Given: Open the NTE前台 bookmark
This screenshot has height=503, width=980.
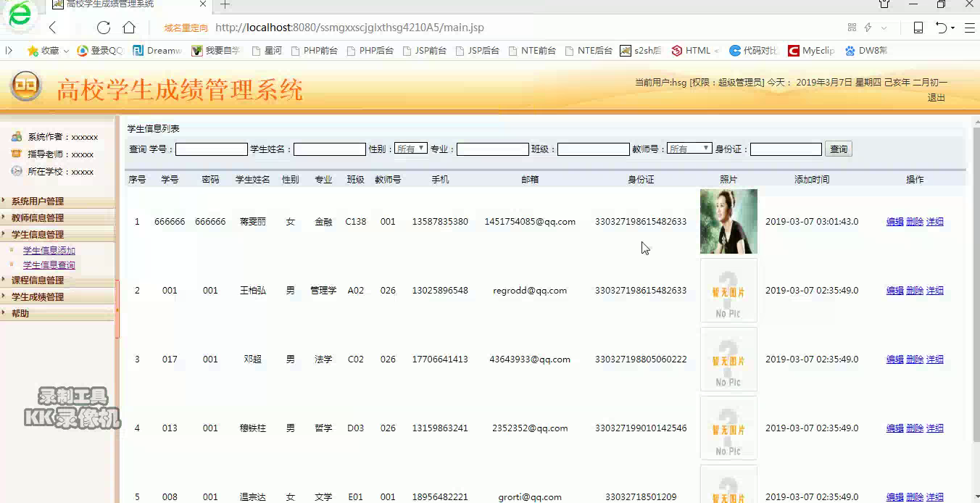Looking at the screenshot, I should click(x=533, y=51).
